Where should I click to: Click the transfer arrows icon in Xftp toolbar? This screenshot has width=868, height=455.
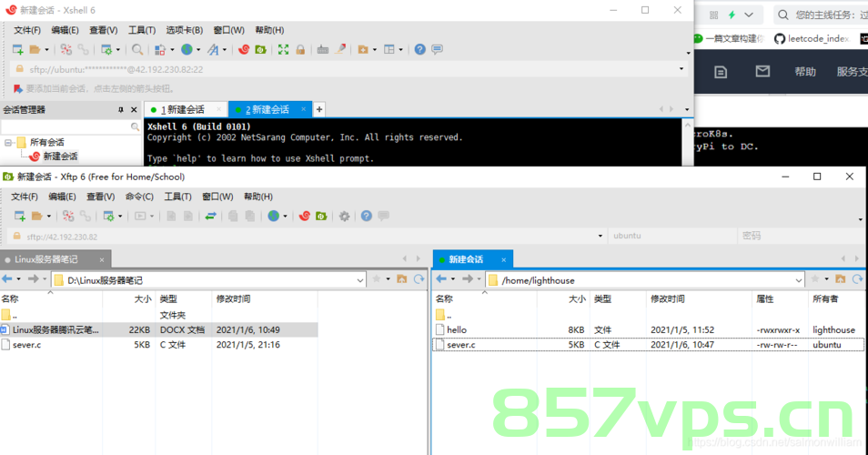point(210,216)
